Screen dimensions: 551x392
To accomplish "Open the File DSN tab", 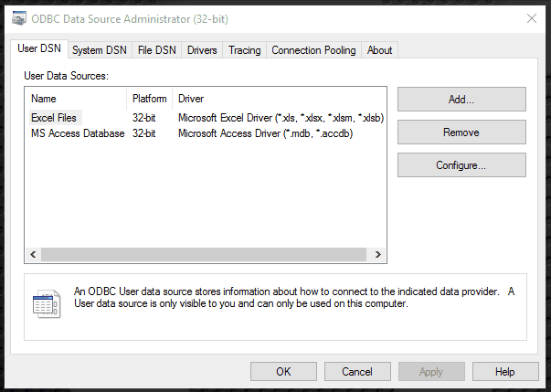I will (x=157, y=50).
